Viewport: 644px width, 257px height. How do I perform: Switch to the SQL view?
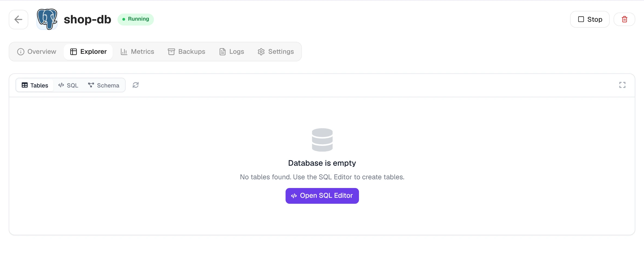pyautogui.click(x=68, y=85)
